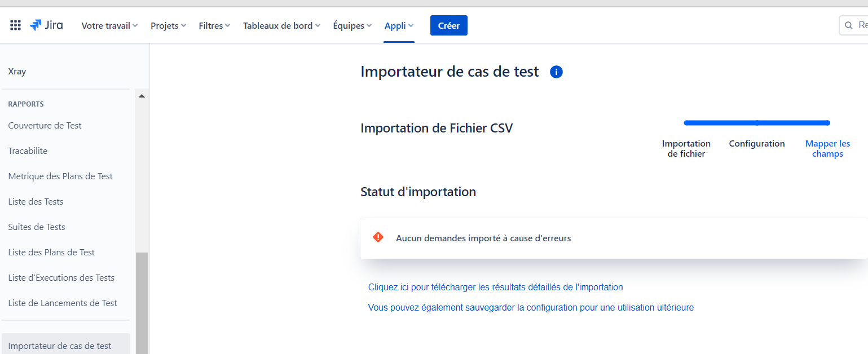Download the detailed import results
Screen dimensions: 868x354
tap(495, 287)
